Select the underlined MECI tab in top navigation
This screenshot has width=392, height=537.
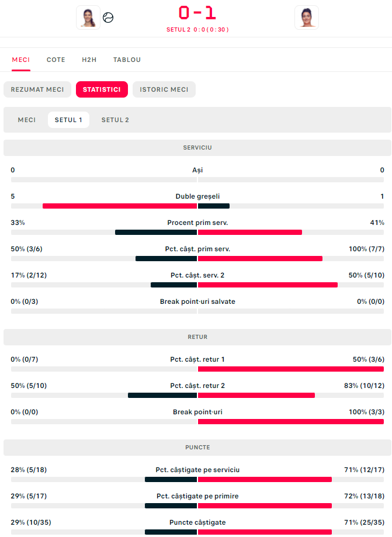(x=21, y=60)
